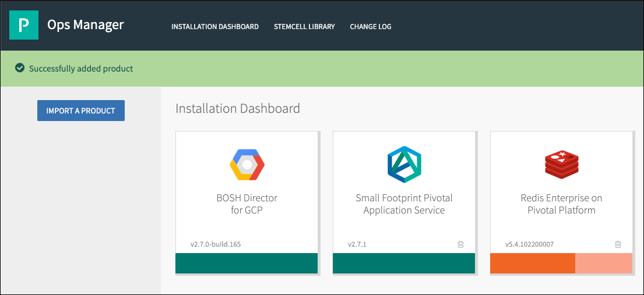The width and height of the screenshot is (644, 295).
Task: Click the green Pivotal P logo
Action: click(24, 25)
